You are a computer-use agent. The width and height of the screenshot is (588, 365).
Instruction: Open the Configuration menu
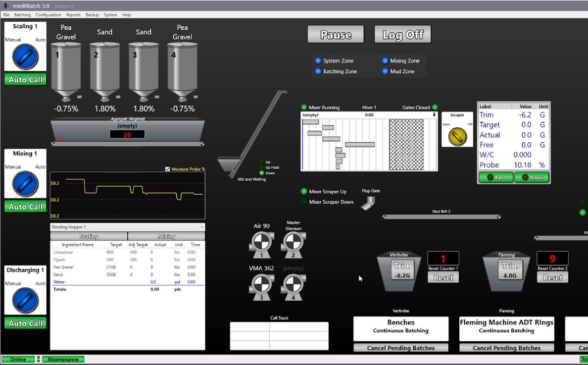tap(49, 15)
